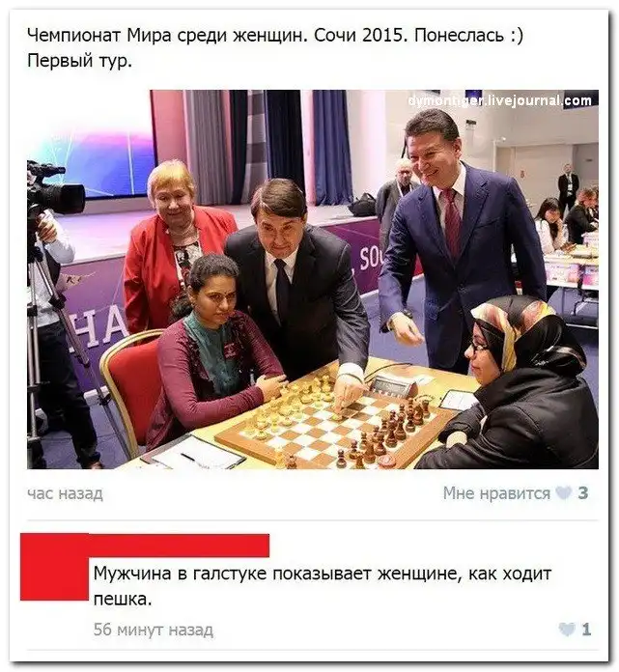Open the chess tournament photo
Screen dimensions: 619x672
coord(313,279)
